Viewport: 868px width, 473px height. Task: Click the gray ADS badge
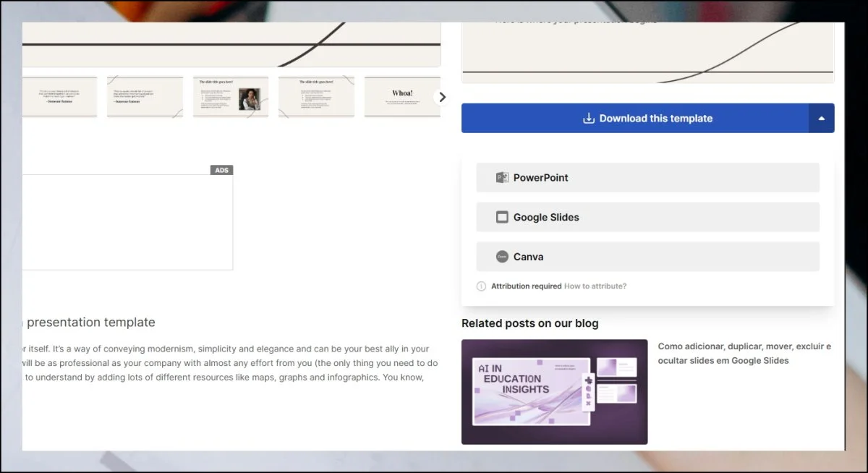click(222, 170)
